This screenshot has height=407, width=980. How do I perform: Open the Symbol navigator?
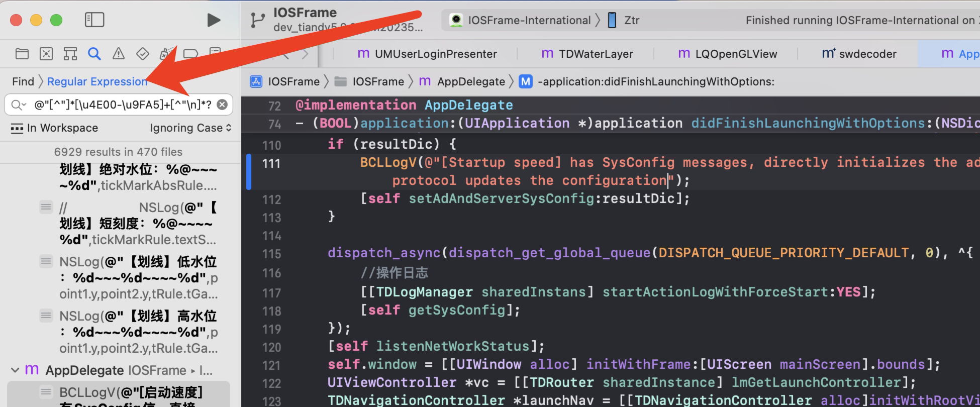click(70, 54)
